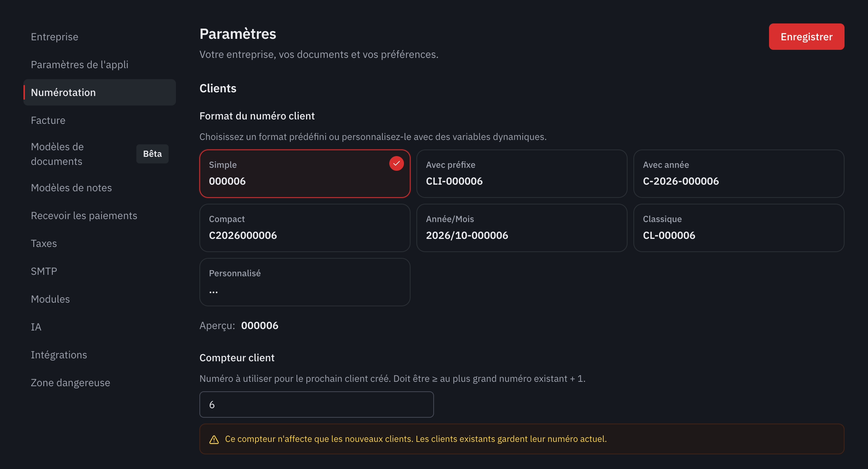Image resolution: width=868 pixels, height=469 pixels.
Task: Choose the Avec préfixe CLI-000006 format
Action: tap(522, 173)
